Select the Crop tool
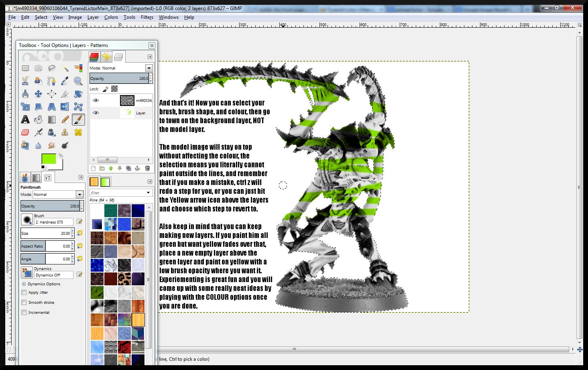588x370 pixels. [65, 94]
